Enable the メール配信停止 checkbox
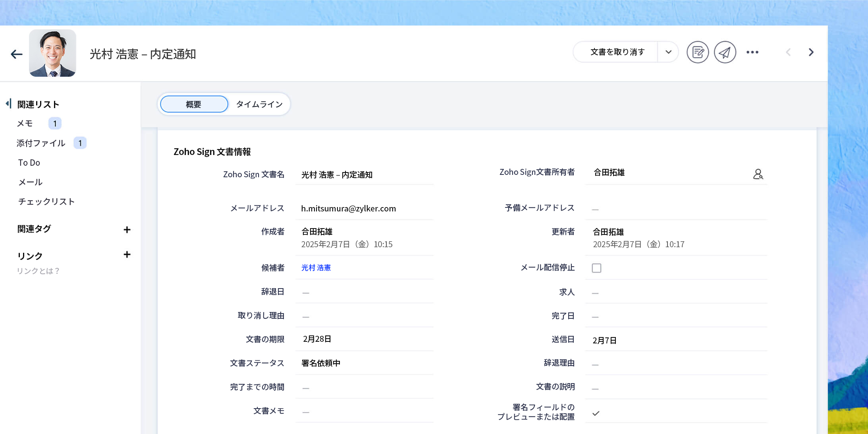Viewport: 868px width, 434px height. pyautogui.click(x=596, y=268)
